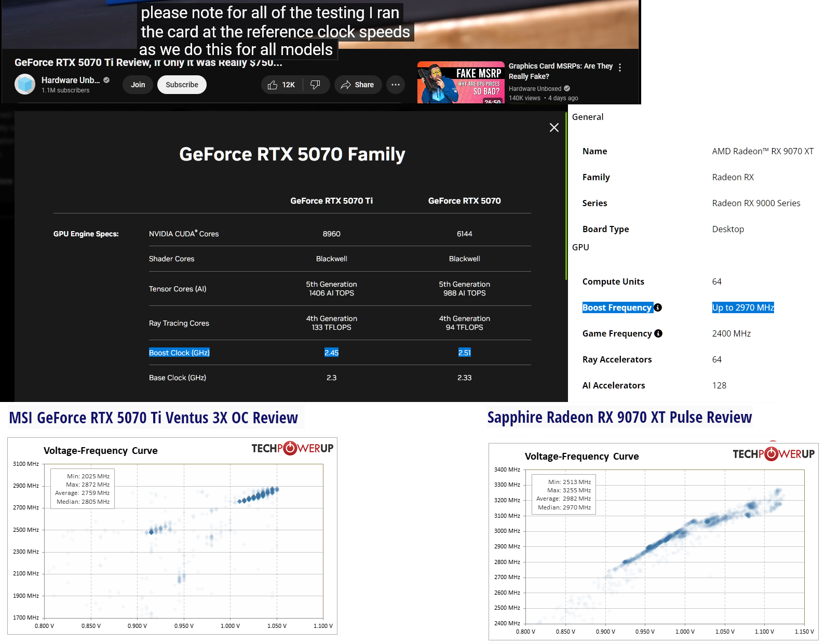The width and height of the screenshot is (826, 644).
Task: Click the 'GeForce RTX 5070 Family' heading
Action: pyautogui.click(x=292, y=154)
